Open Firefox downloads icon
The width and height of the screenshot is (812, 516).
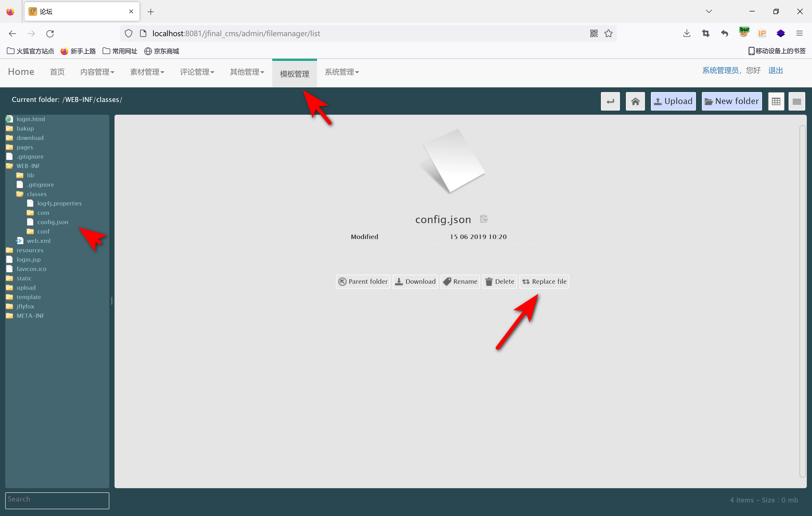tap(687, 33)
